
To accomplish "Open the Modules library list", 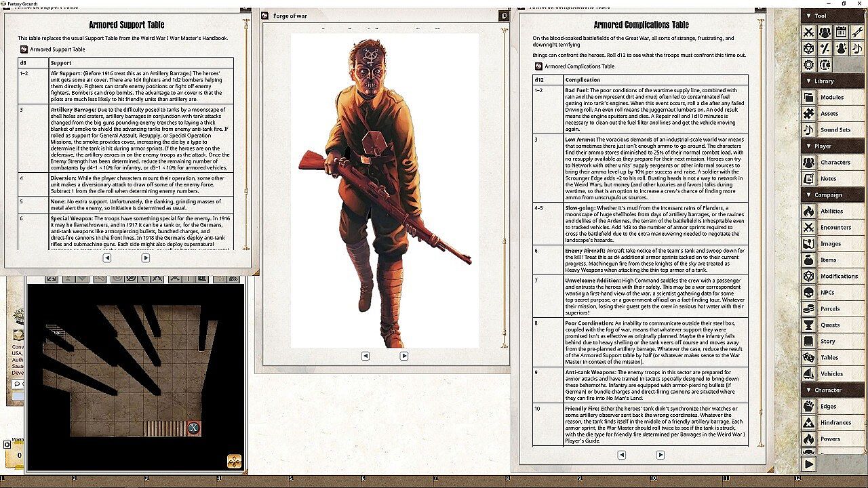I will tap(832, 97).
